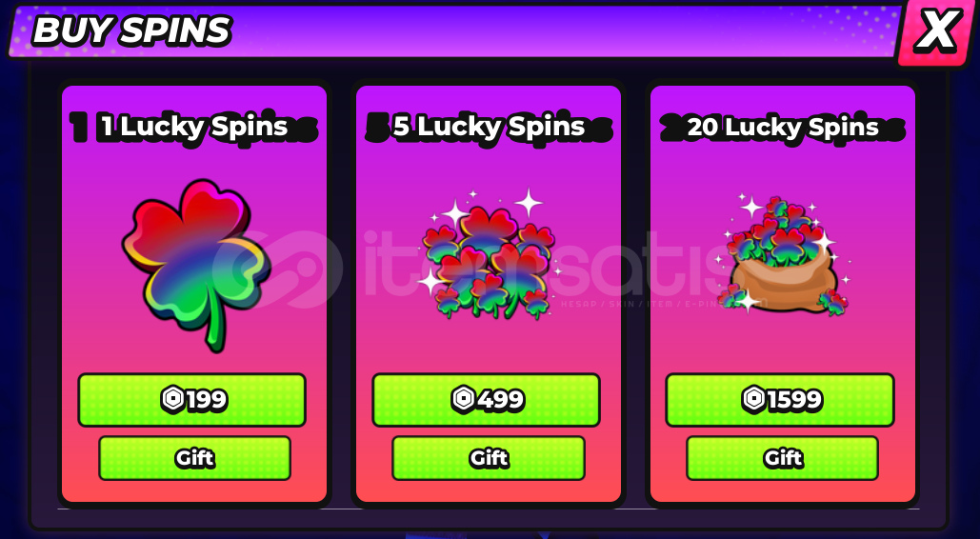Click the 1 Lucky Spins title

(x=194, y=127)
